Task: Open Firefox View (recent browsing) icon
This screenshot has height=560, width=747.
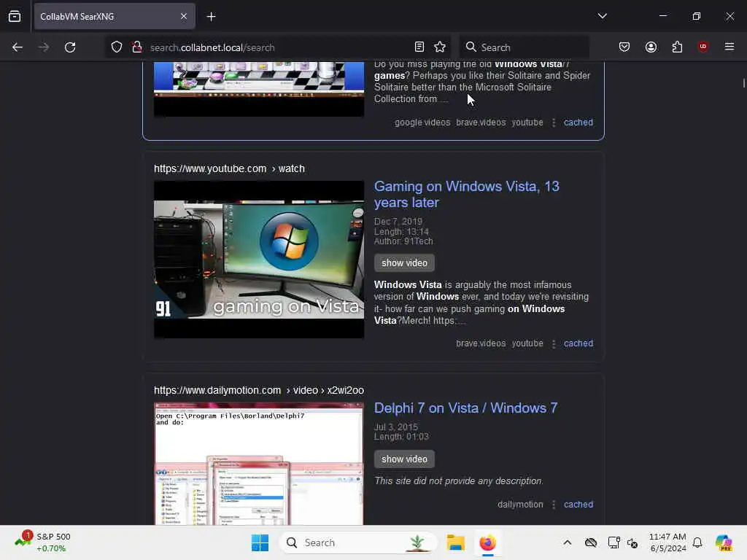Action: coord(15,16)
